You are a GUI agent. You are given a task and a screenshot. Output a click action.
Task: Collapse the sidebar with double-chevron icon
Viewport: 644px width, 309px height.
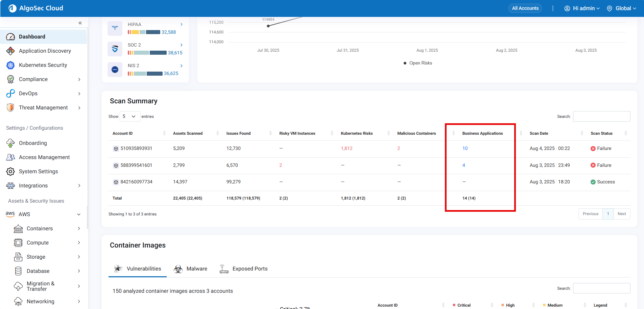80,23
